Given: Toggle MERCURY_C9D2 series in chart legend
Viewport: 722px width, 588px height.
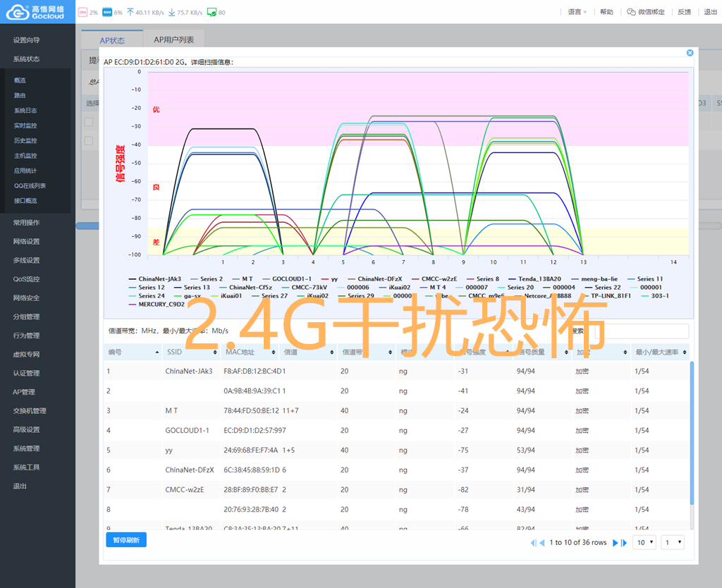Looking at the screenshot, I should [x=157, y=305].
